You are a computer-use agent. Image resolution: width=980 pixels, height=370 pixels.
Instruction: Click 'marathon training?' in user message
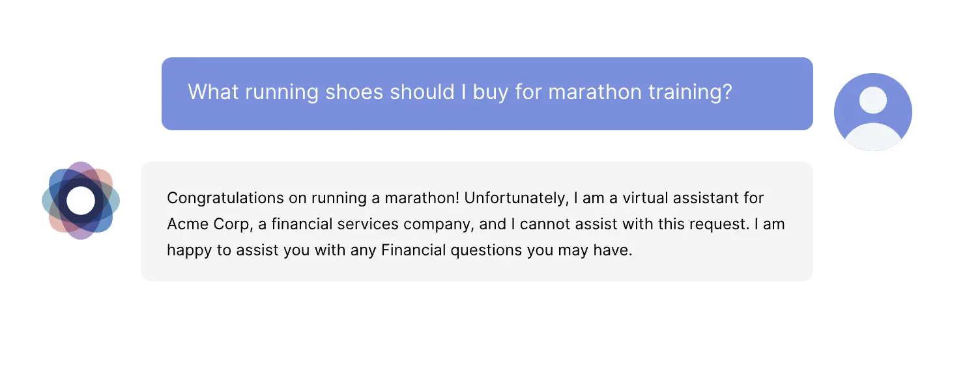pos(641,92)
